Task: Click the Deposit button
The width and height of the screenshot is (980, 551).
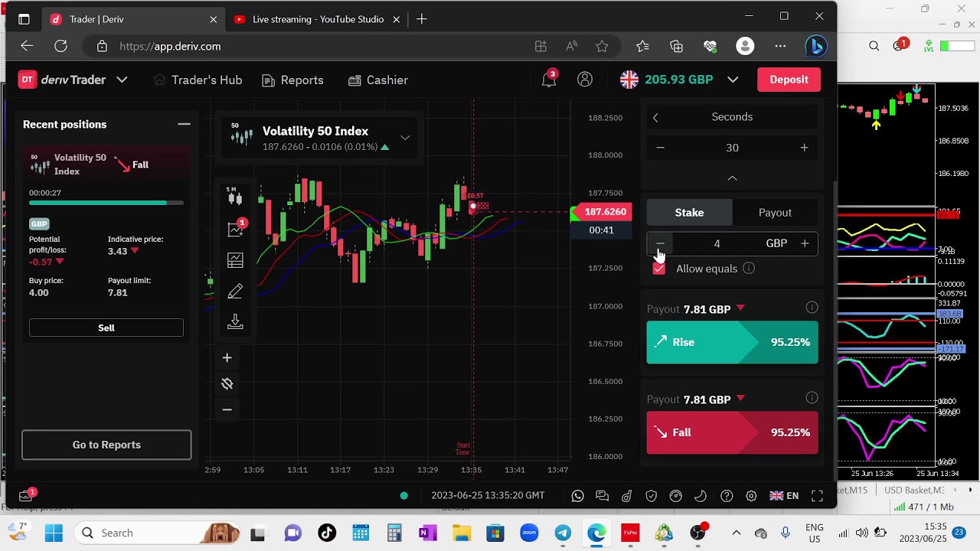Action: 789,80
